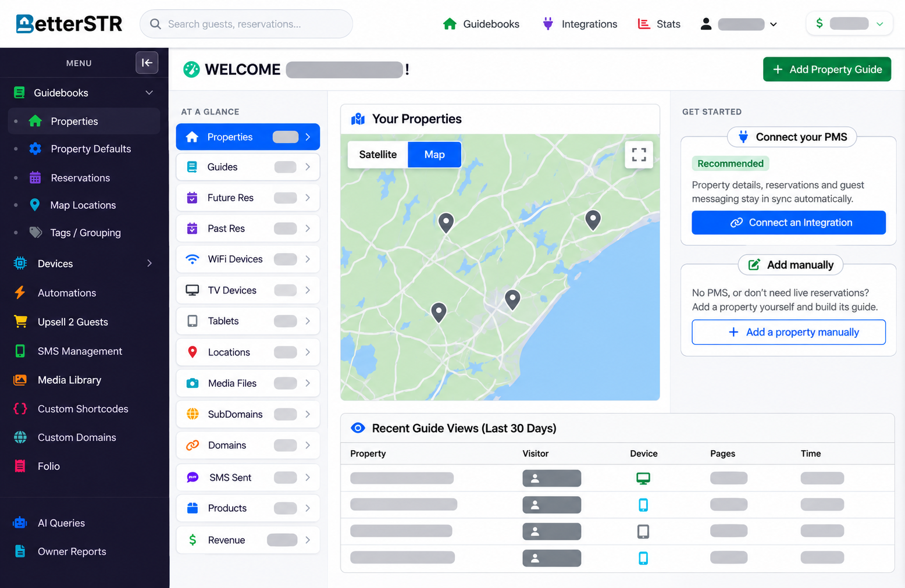
Task: Click the Products box icon
Action: (193, 508)
